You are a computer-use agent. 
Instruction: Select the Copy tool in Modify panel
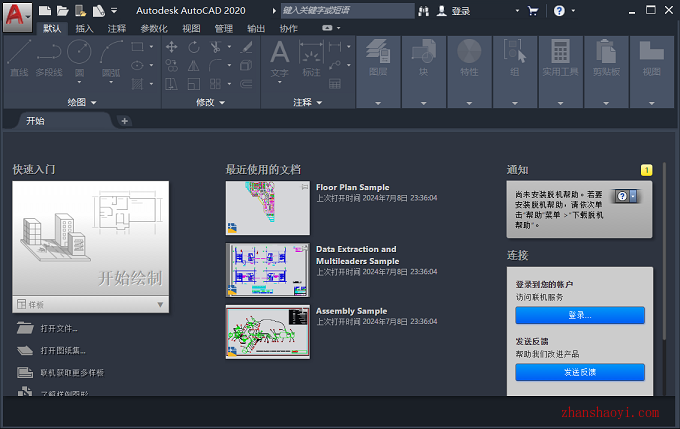tap(172, 65)
